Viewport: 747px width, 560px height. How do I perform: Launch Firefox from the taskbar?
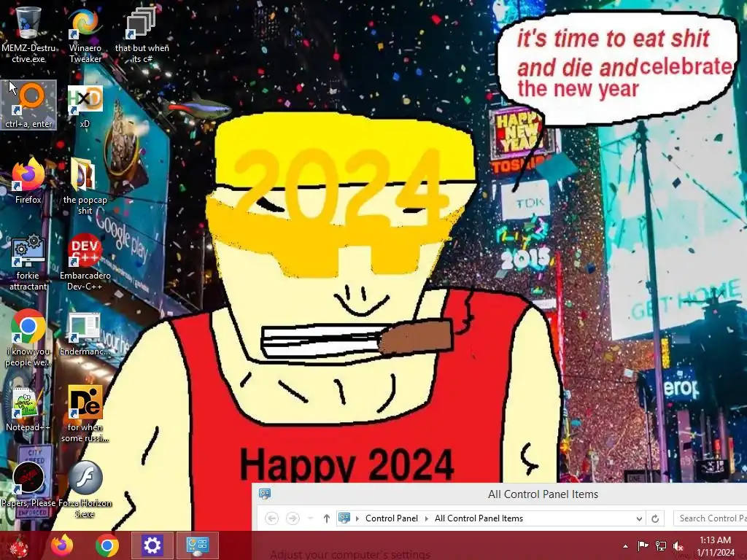tap(62, 545)
